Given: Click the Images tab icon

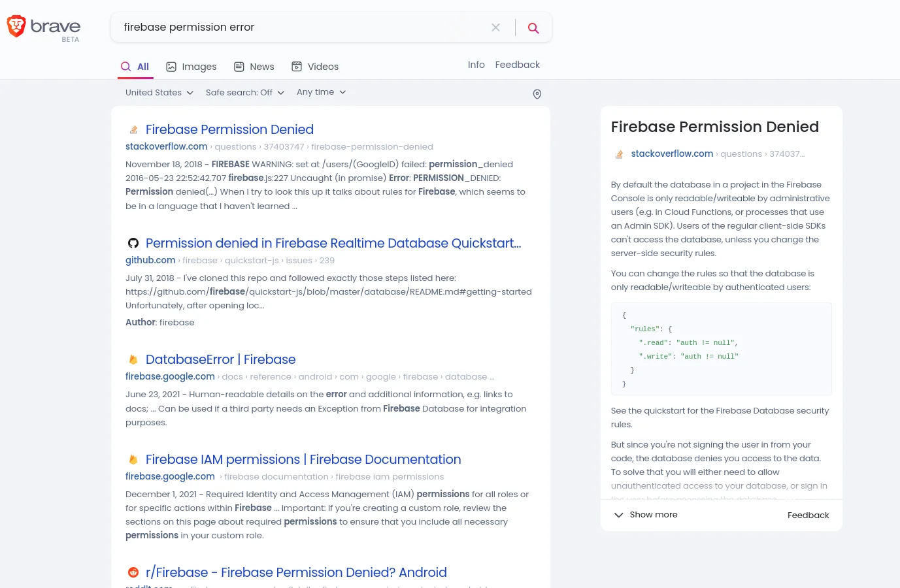Looking at the screenshot, I should coord(171,67).
